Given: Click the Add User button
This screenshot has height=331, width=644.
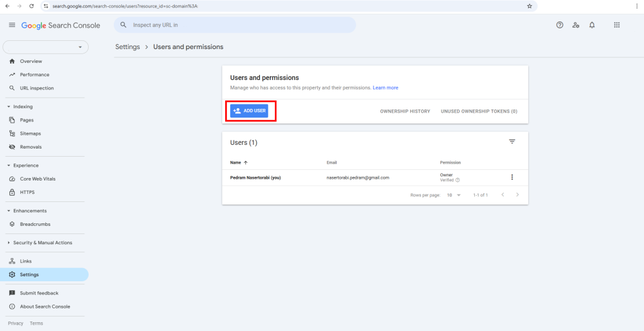Looking at the screenshot, I should point(249,111).
